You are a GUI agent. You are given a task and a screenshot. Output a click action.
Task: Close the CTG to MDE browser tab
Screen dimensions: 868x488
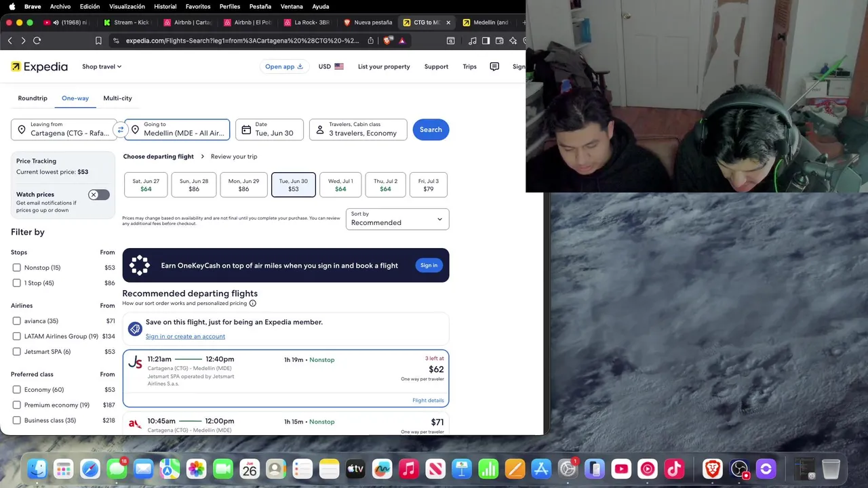448,22
